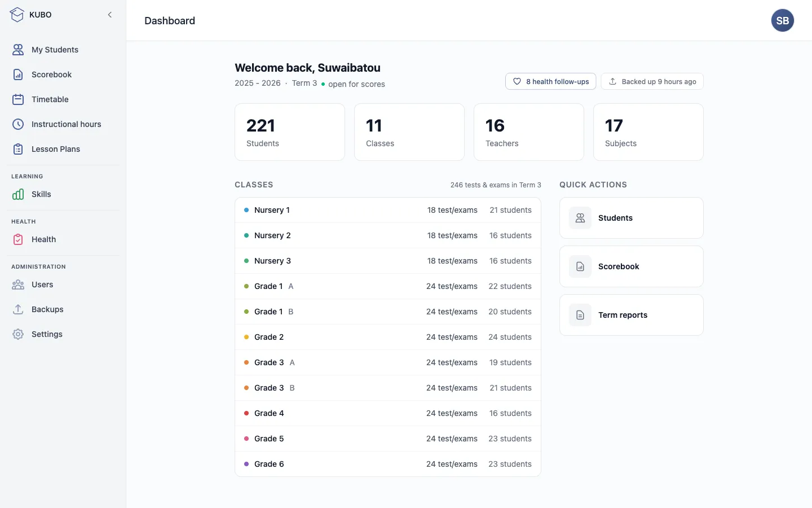Open the 16 Teachers stat card
Image resolution: width=812 pixels, height=508 pixels.
(529, 132)
